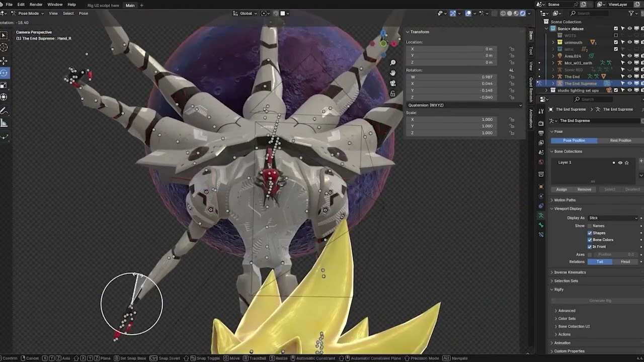This screenshot has width=644, height=362.
Task: Select the Rotate tool in left toolbar
Action: [4, 73]
